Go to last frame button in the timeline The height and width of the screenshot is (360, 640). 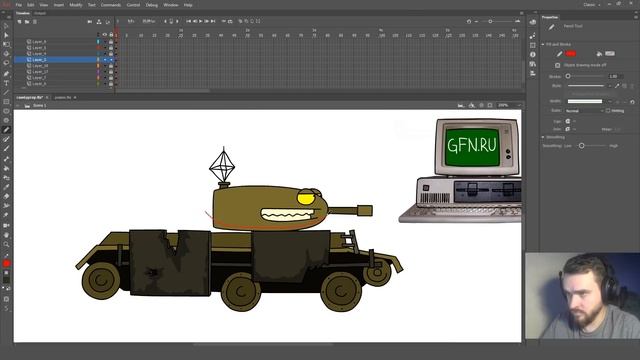[213, 21]
